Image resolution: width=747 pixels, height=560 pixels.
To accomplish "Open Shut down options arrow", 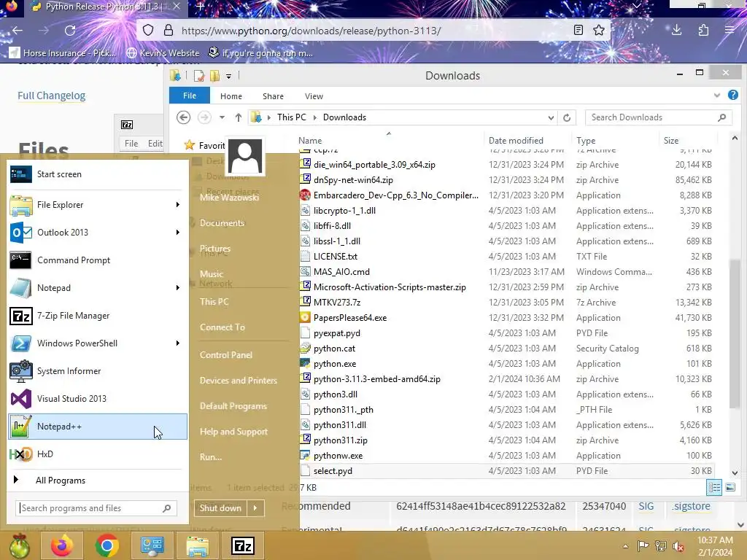I will [255, 508].
